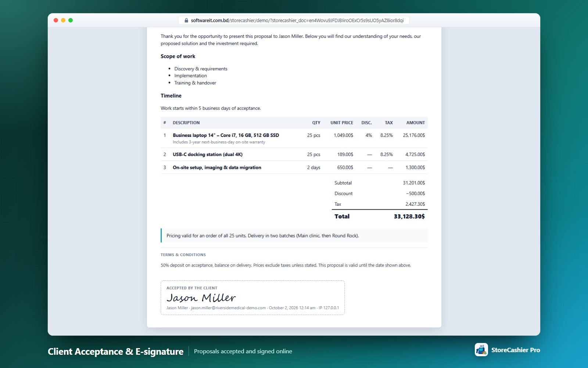Maximize the window with the green button
Viewport: 588px width, 368px height.
pyautogui.click(x=71, y=20)
